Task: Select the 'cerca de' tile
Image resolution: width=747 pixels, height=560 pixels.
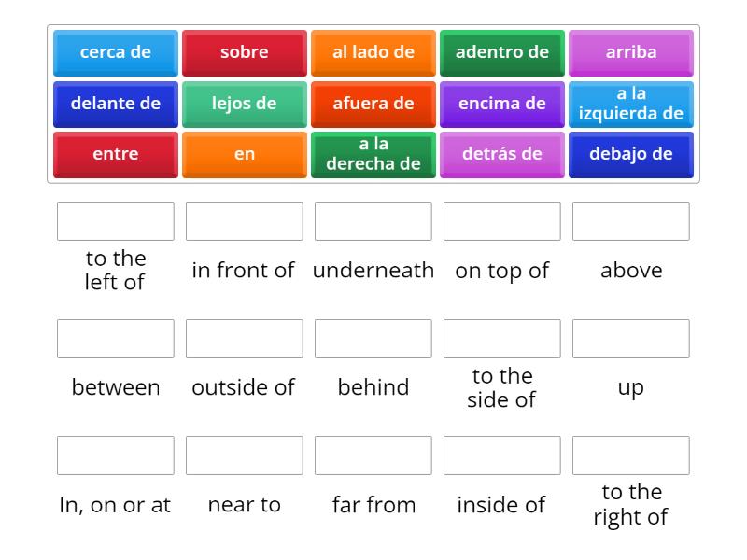Action: pyautogui.click(x=116, y=52)
